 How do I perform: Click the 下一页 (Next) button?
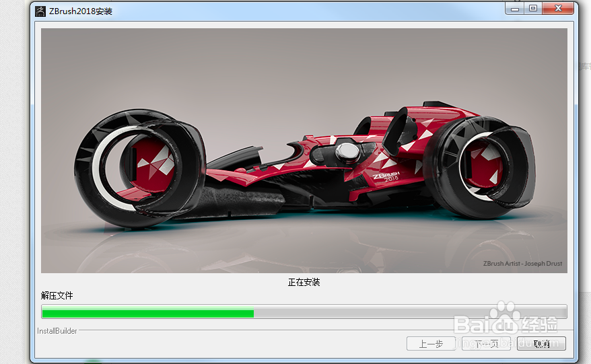486,344
